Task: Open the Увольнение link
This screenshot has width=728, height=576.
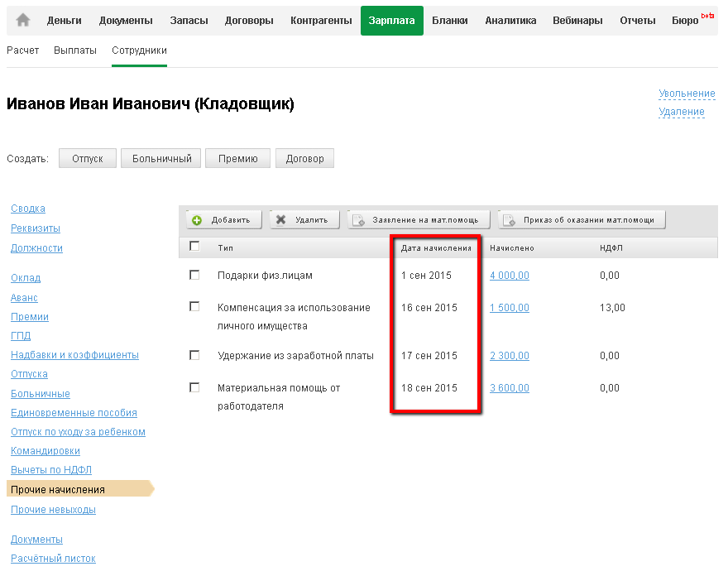Action: 687,94
